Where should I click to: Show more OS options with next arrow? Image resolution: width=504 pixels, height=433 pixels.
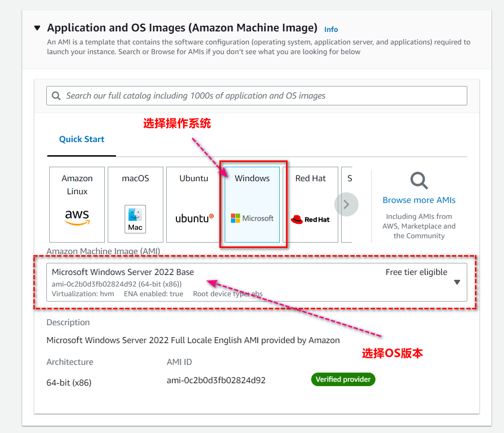[x=346, y=204]
